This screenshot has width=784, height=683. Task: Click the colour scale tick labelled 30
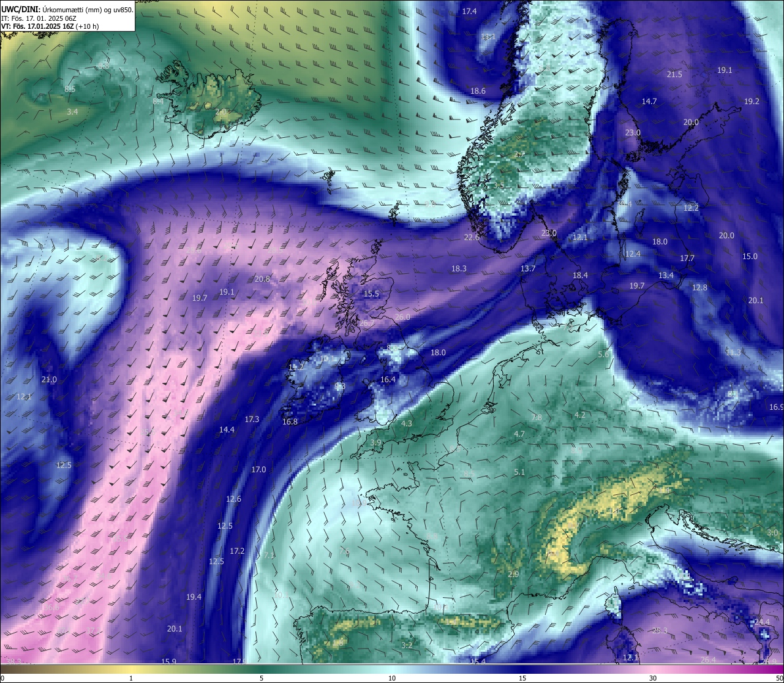click(x=653, y=678)
